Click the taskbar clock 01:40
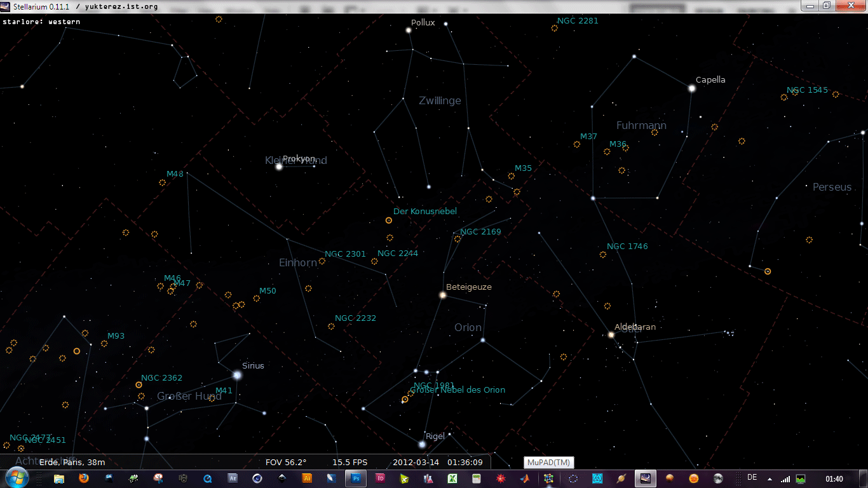Image resolution: width=868 pixels, height=488 pixels. click(x=834, y=478)
